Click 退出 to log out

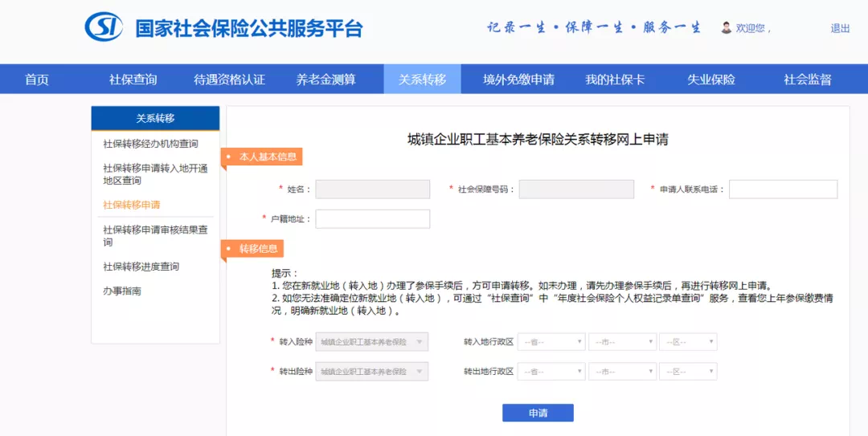[840, 28]
